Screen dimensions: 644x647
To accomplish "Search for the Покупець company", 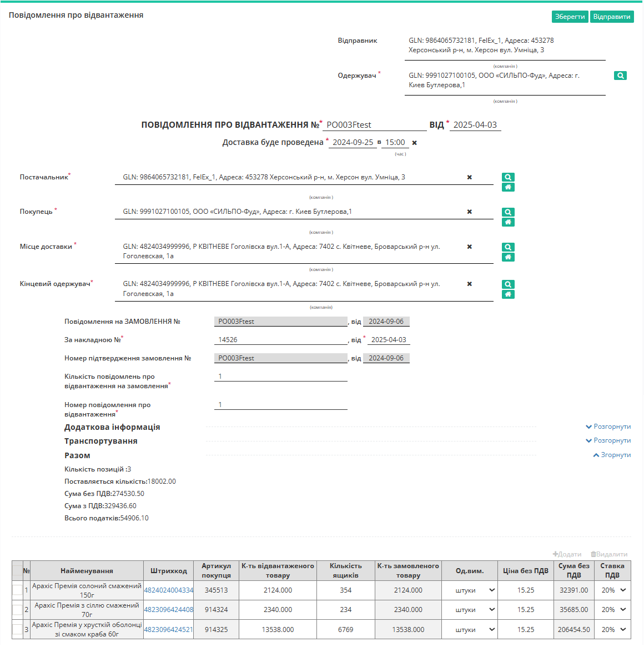I will 507,212.
